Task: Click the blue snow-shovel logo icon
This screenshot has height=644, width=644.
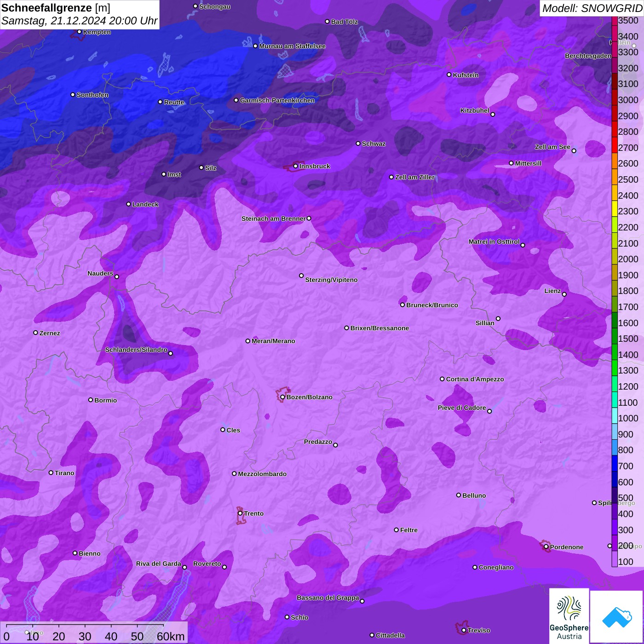Action: coord(617,617)
